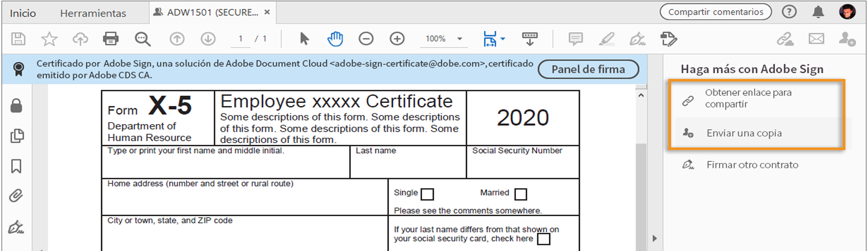Click Compartir comentarios button
The width and height of the screenshot is (868, 251).
tap(716, 12)
